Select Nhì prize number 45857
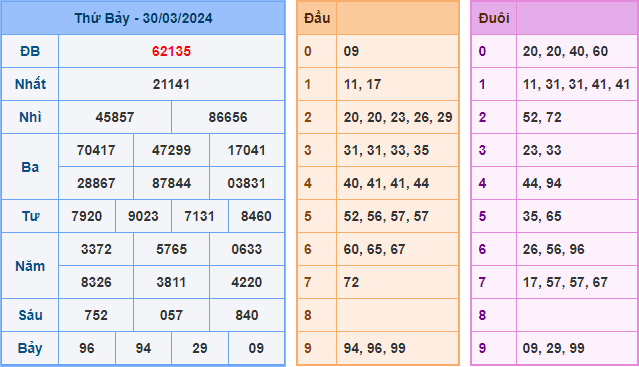Viewport: 639px width, 367px height. click(x=115, y=117)
